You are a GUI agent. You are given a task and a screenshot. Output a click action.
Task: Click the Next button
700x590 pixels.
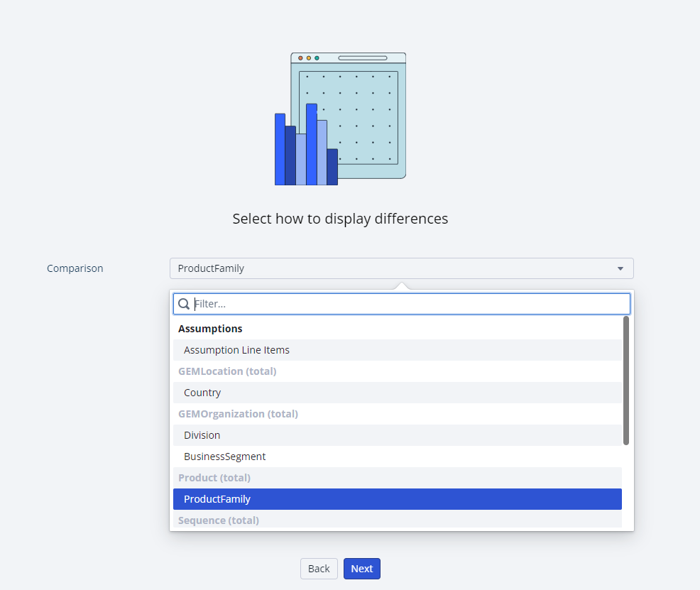pyautogui.click(x=361, y=569)
